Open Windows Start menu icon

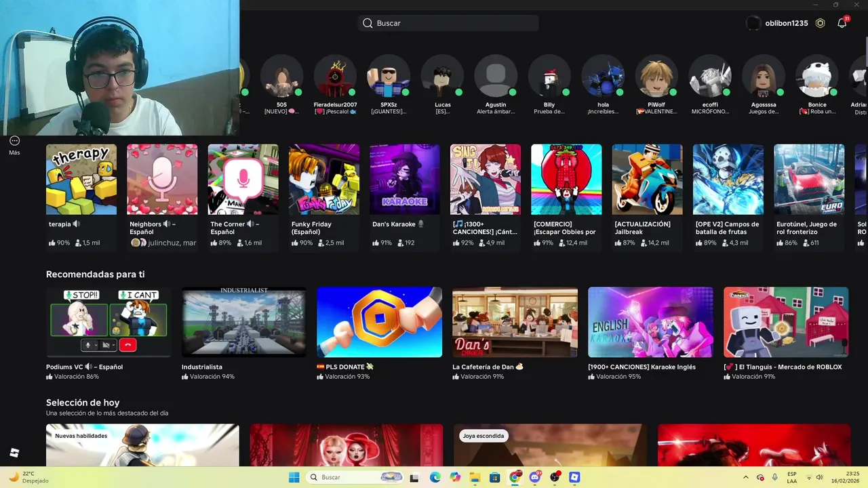294,477
